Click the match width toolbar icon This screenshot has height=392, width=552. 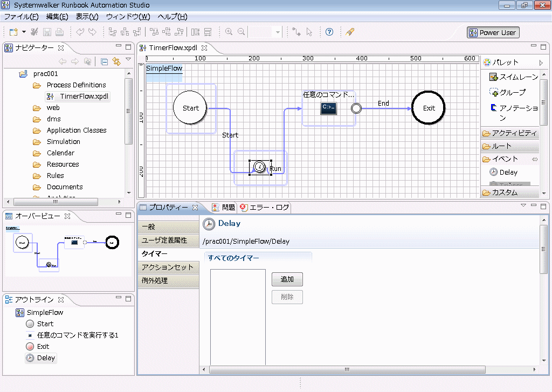coord(195,32)
